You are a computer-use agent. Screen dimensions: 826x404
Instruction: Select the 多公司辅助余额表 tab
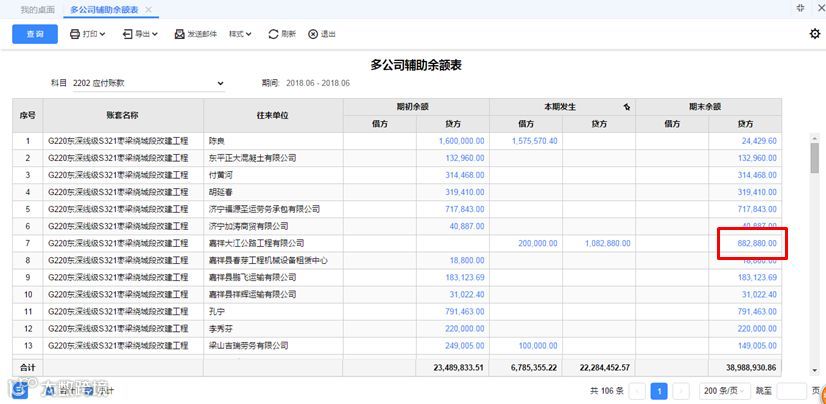tap(104, 9)
